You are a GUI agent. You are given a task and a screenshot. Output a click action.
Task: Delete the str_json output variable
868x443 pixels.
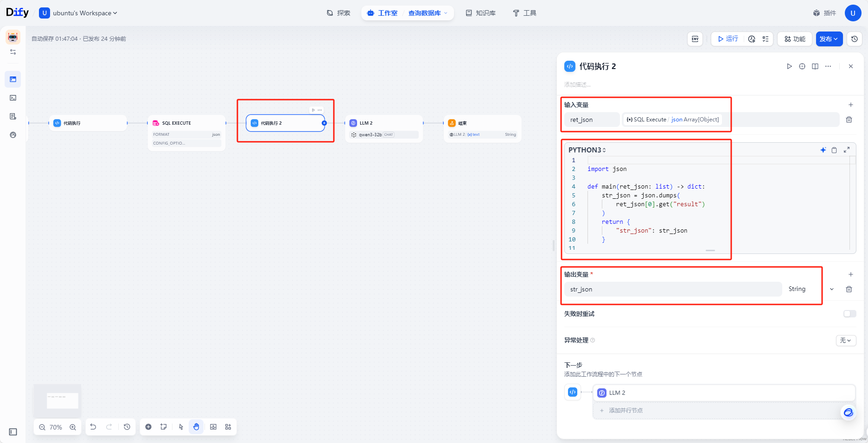[x=849, y=289]
